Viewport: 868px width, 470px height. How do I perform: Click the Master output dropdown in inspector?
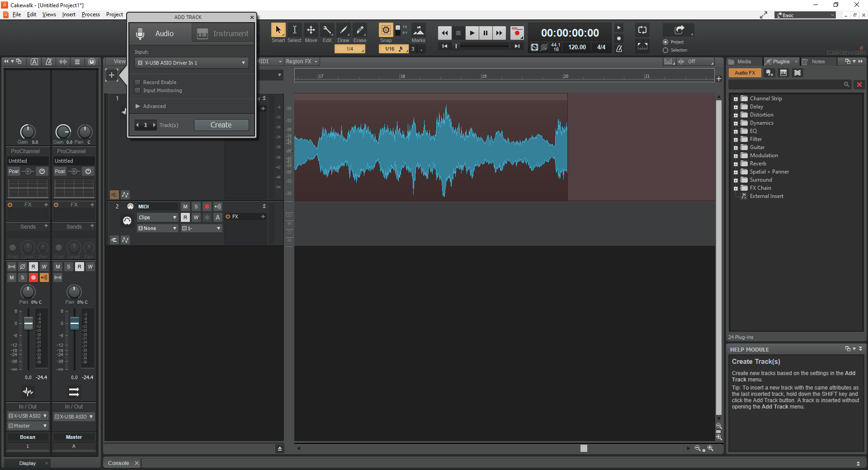[28, 426]
